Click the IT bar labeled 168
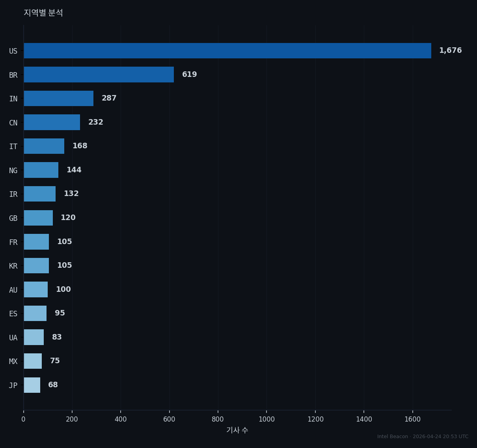This screenshot has width=477, height=448. click(x=44, y=146)
